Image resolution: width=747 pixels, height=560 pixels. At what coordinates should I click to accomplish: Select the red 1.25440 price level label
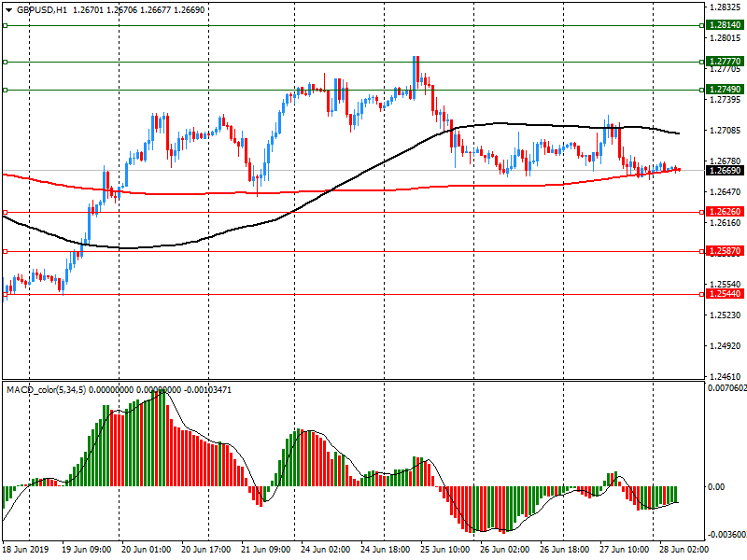coord(725,294)
